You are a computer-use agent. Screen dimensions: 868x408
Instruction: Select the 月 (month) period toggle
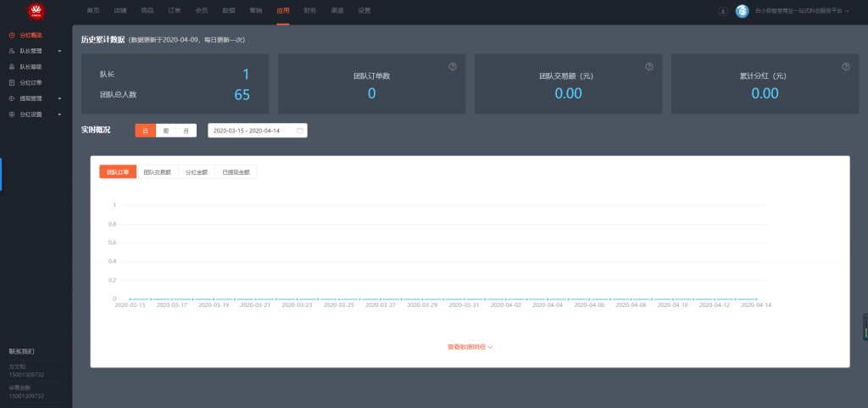pyautogui.click(x=186, y=131)
